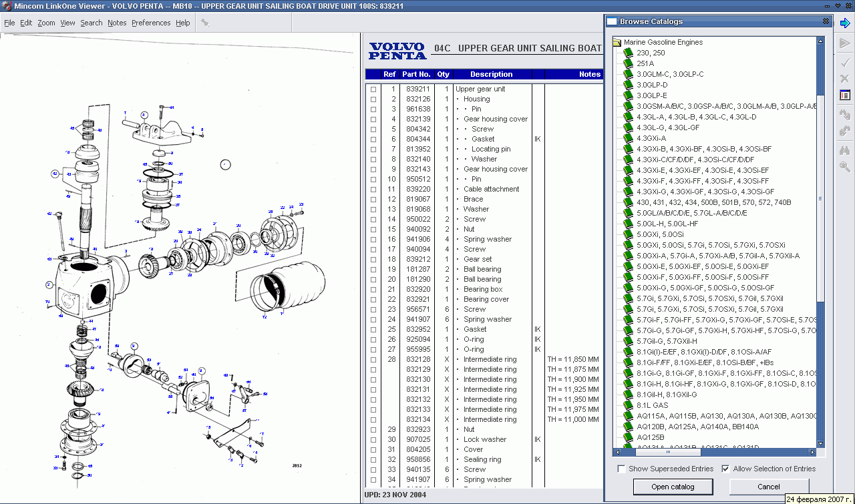The image size is (855, 504).
Task: Open the View menu
Action: [x=67, y=23]
